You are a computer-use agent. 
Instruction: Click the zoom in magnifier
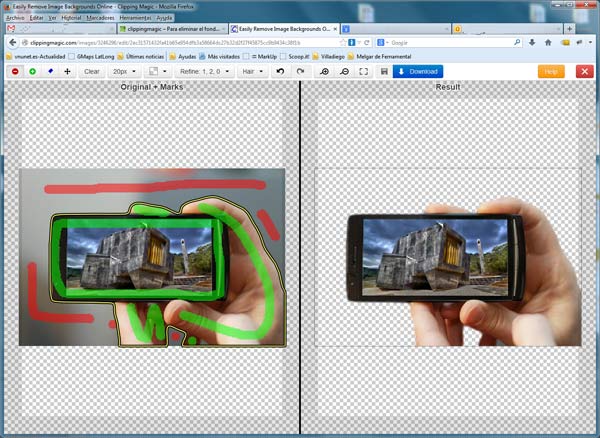click(x=325, y=72)
